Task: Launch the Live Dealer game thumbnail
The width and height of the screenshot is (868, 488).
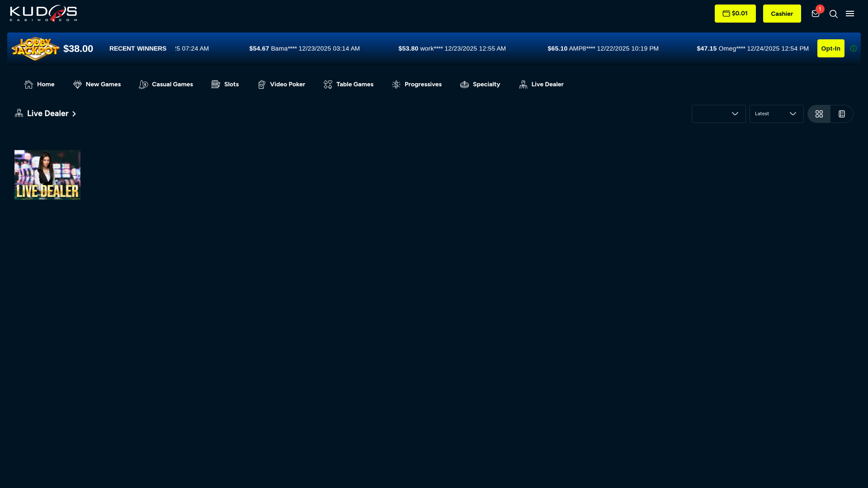Action: point(47,175)
